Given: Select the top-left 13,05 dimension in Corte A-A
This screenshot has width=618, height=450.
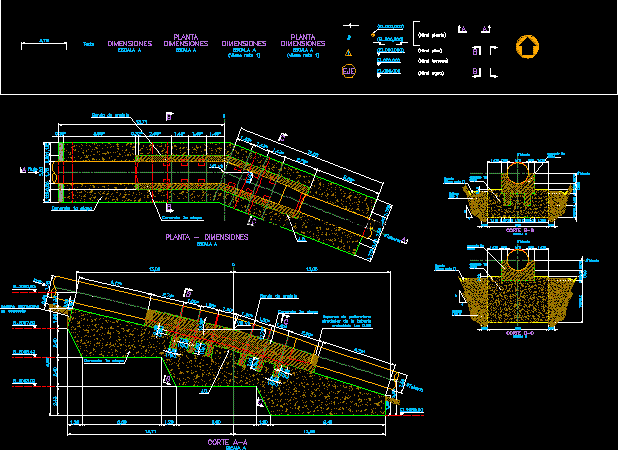Looking at the screenshot, I should click(154, 269).
